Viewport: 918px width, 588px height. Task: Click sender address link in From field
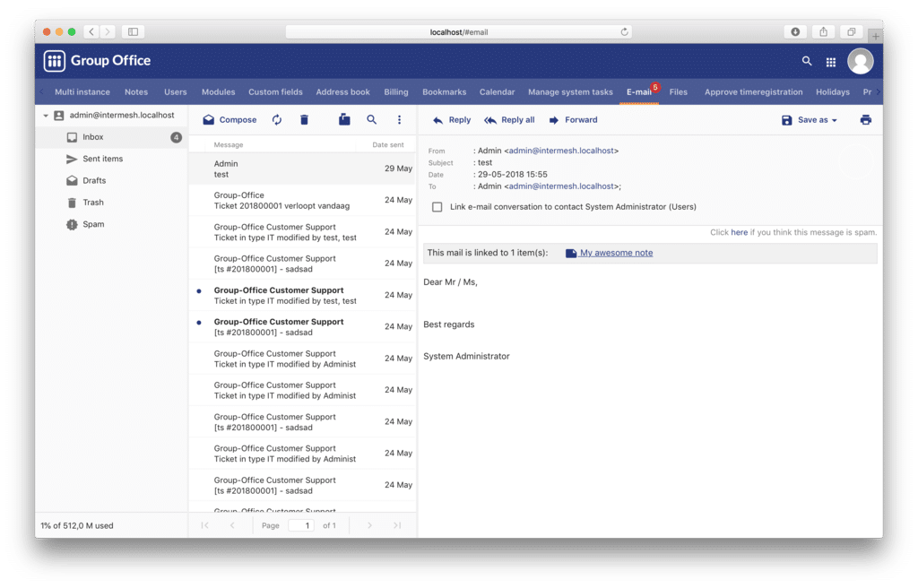[x=561, y=151]
